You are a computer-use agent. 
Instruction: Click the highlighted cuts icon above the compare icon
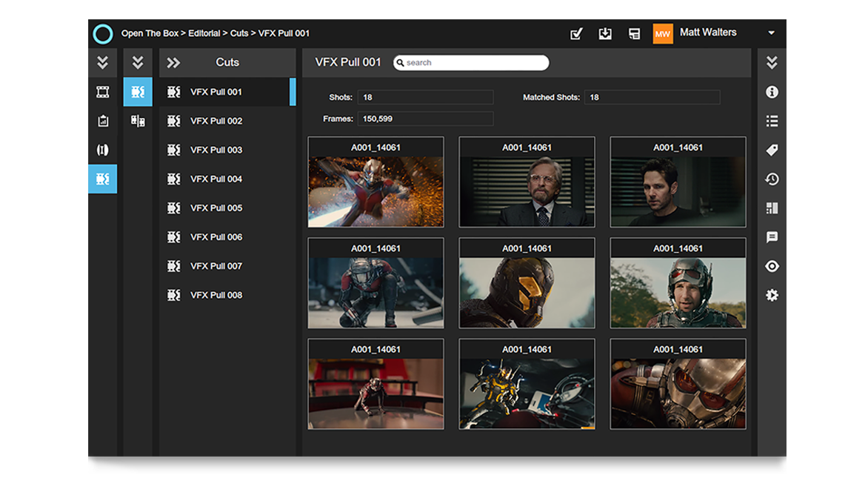[138, 92]
